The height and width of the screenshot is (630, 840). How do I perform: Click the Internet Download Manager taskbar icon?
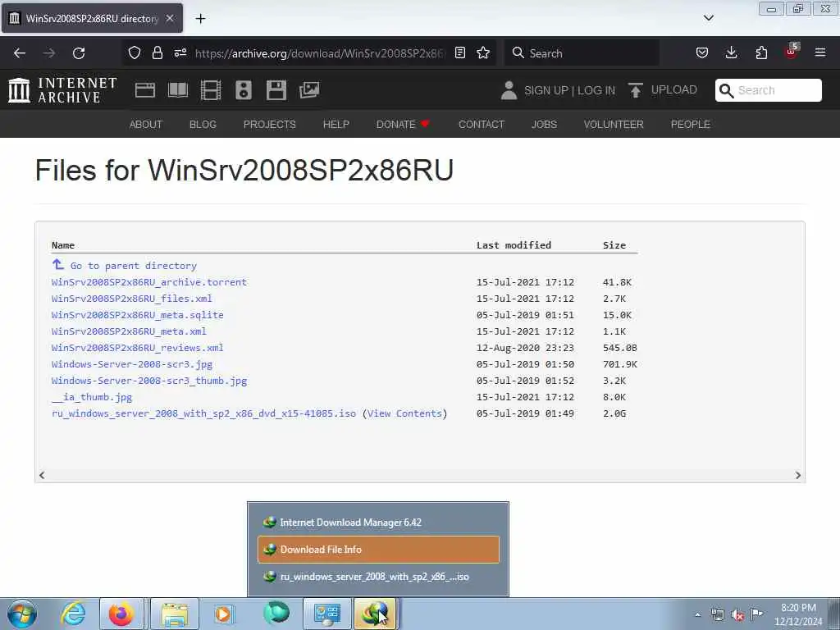pyautogui.click(x=374, y=614)
